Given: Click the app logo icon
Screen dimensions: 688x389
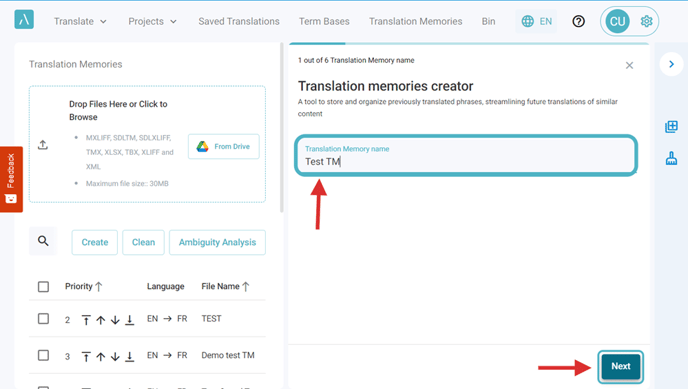Looking at the screenshot, I should tap(24, 20).
